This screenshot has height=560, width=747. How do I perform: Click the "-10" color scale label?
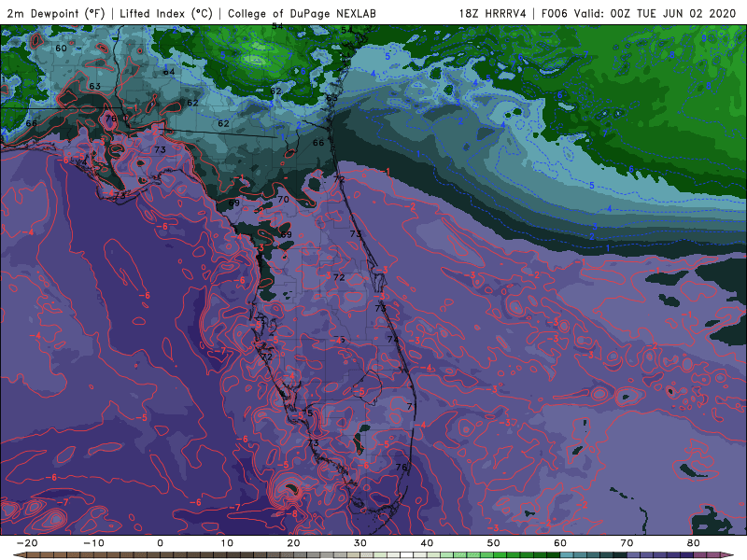93,543
